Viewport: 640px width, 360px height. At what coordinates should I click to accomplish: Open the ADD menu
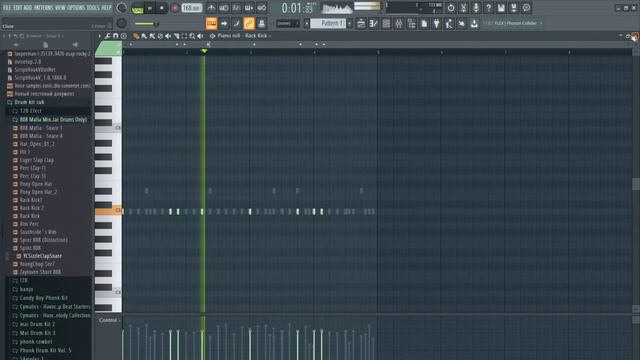point(28,8)
